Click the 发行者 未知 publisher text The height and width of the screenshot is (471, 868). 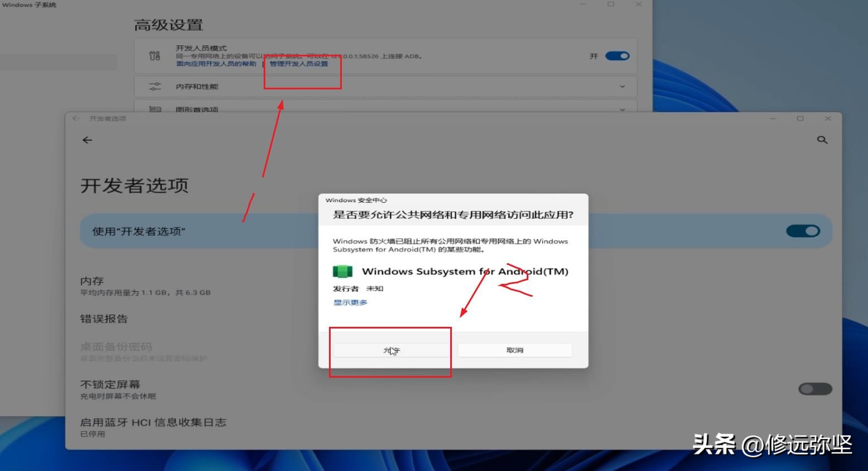coord(358,289)
